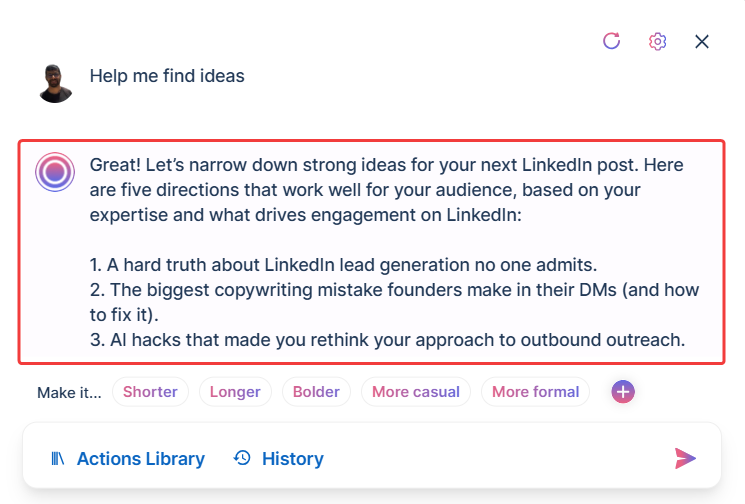
Task: Open the settings gear icon
Action: pos(657,41)
